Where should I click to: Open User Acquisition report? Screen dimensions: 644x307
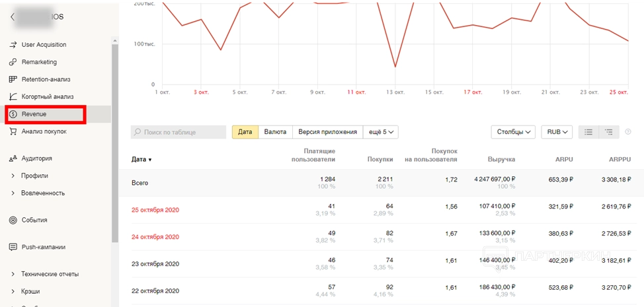click(x=44, y=45)
